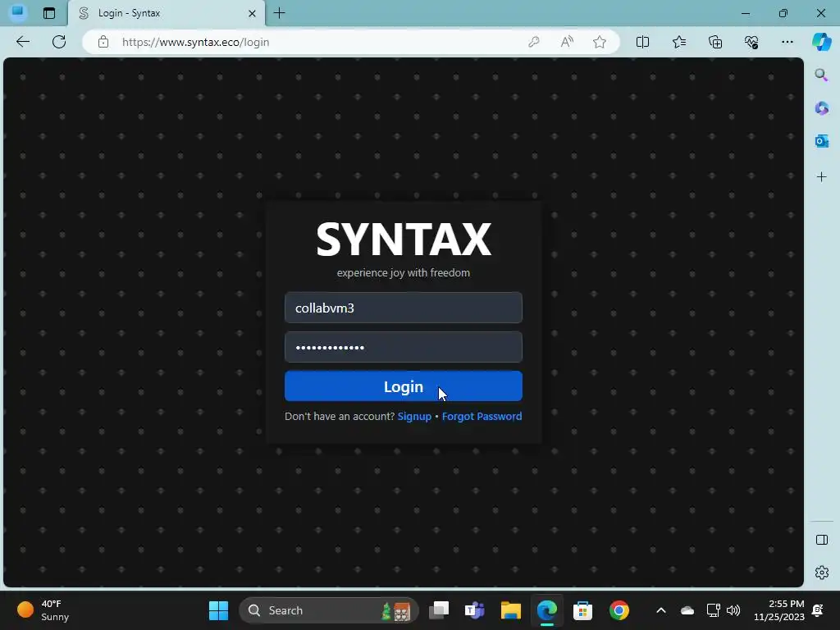
Task: Open the notifications bell
Action: click(x=818, y=610)
